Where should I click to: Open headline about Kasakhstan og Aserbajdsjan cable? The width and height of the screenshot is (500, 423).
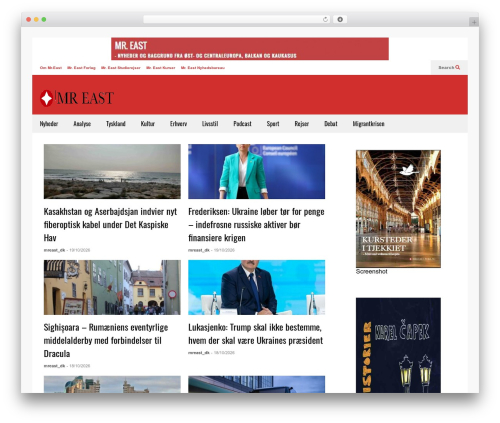(x=110, y=225)
